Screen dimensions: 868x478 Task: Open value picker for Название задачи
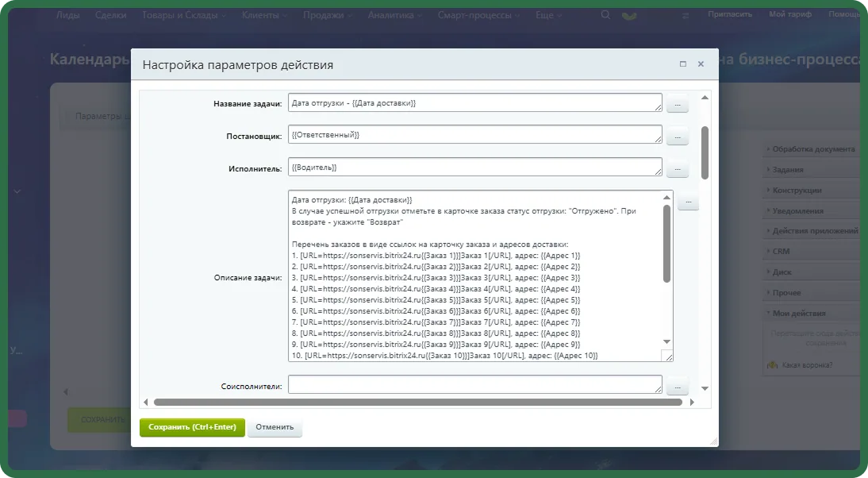(x=678, y=103)
